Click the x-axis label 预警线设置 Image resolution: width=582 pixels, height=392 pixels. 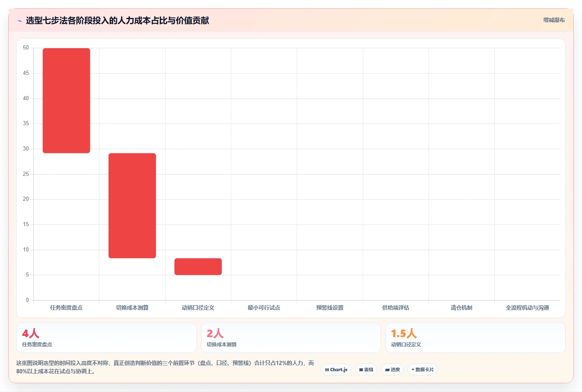pyautogui.click(x=330, y=308)
